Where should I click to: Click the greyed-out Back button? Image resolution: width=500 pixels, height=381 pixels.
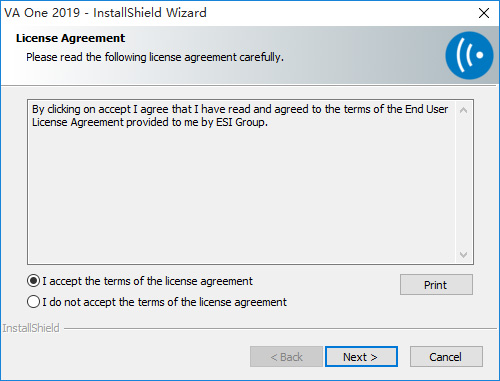tap(286, 357)
